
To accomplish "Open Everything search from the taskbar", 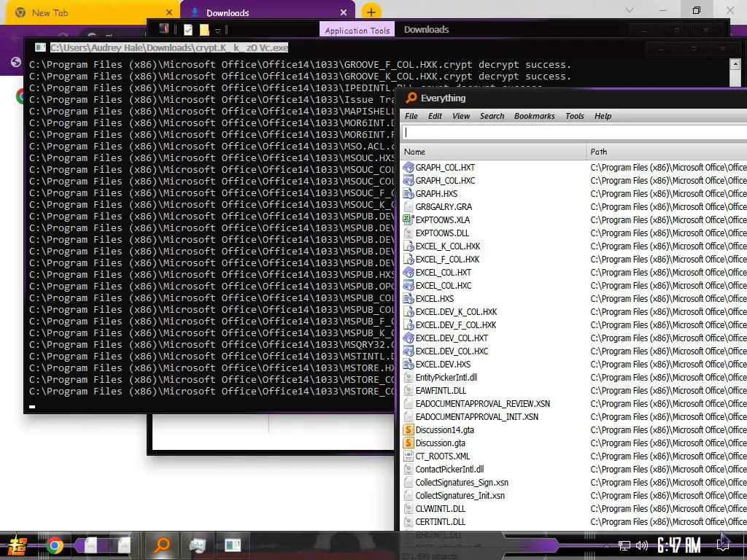I will (162, 545).
